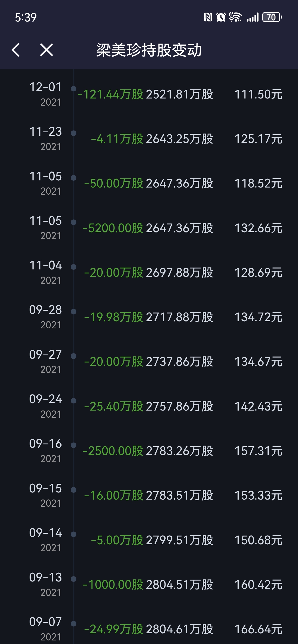Tap the 118.52元 price entry
The height and width of the screenshot is (644, 298).
click(x=259, y=183)
